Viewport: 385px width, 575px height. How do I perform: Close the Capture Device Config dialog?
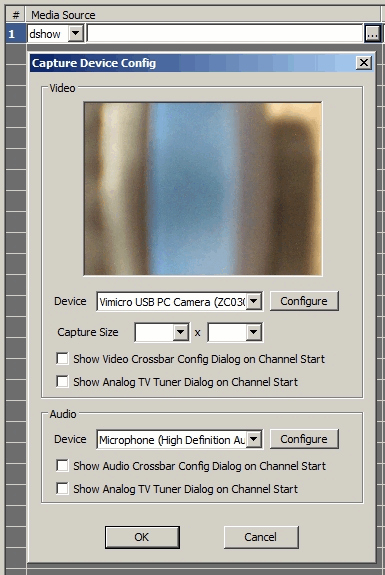coord(364,63)
